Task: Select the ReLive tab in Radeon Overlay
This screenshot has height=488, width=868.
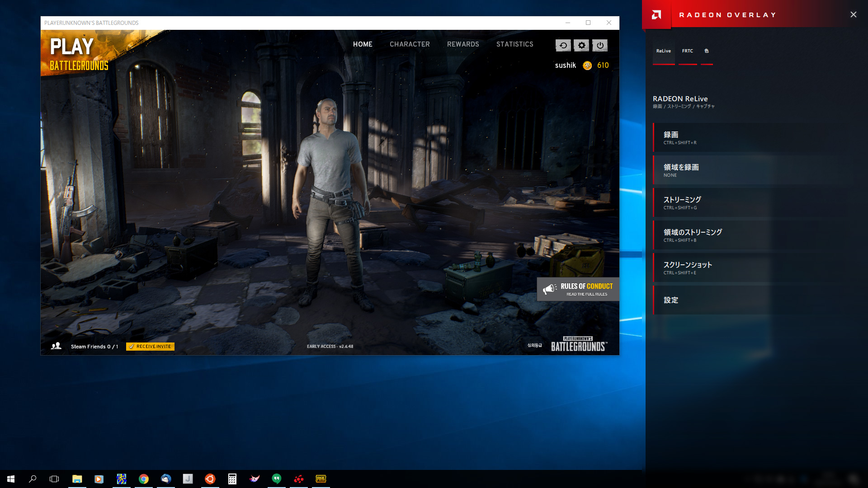Action: (x=664, y=51)
